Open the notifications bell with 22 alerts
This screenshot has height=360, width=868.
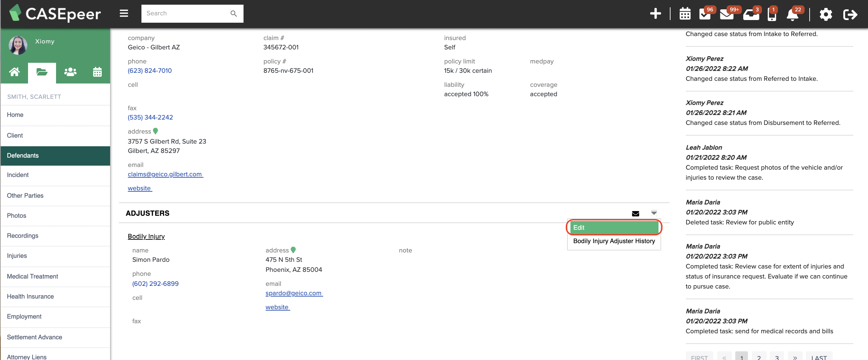pyautogui.click(x=793, y=14)
